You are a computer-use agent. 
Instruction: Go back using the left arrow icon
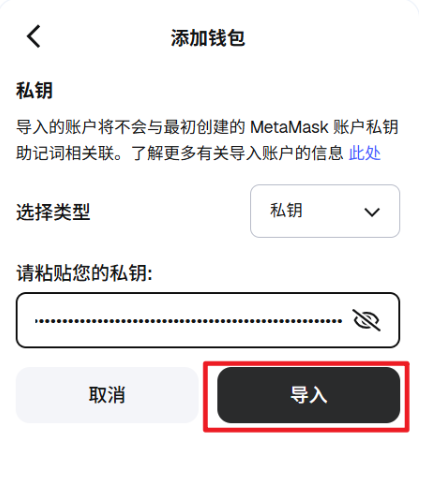coord(34,36)
